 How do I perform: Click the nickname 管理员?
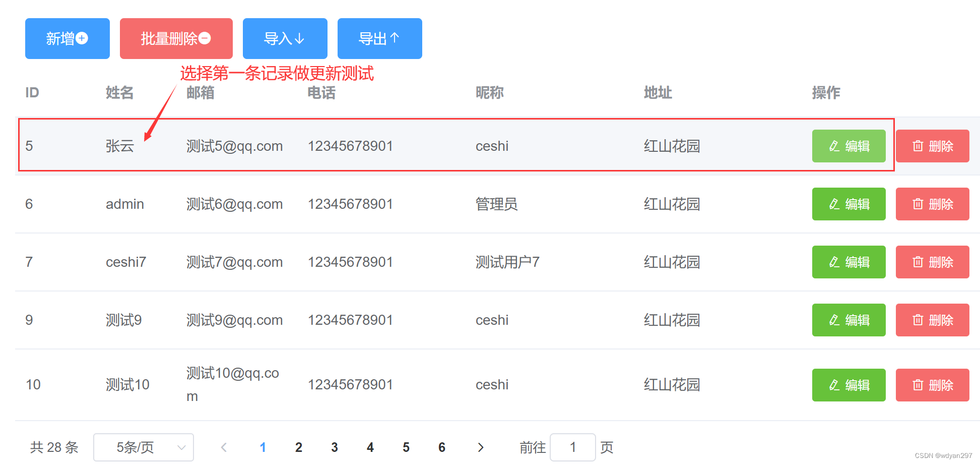pyautogui.click(x=497, y=204)
